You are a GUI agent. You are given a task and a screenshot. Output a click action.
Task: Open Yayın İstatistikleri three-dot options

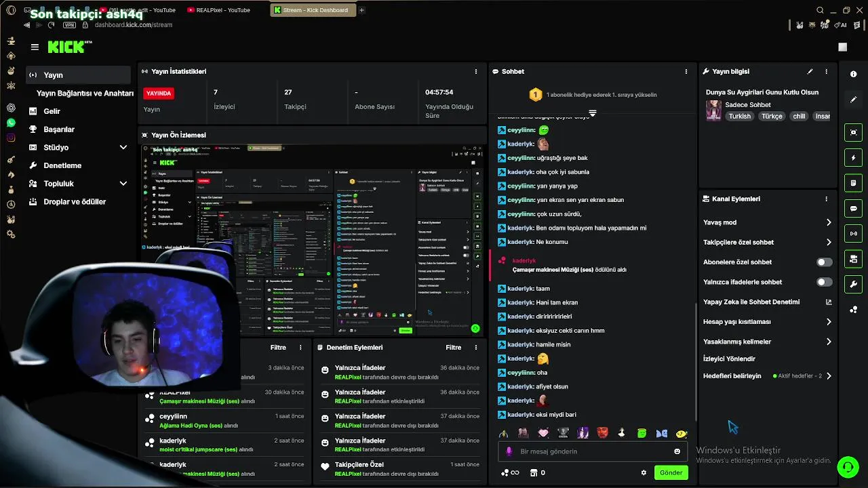pos(475,71)
